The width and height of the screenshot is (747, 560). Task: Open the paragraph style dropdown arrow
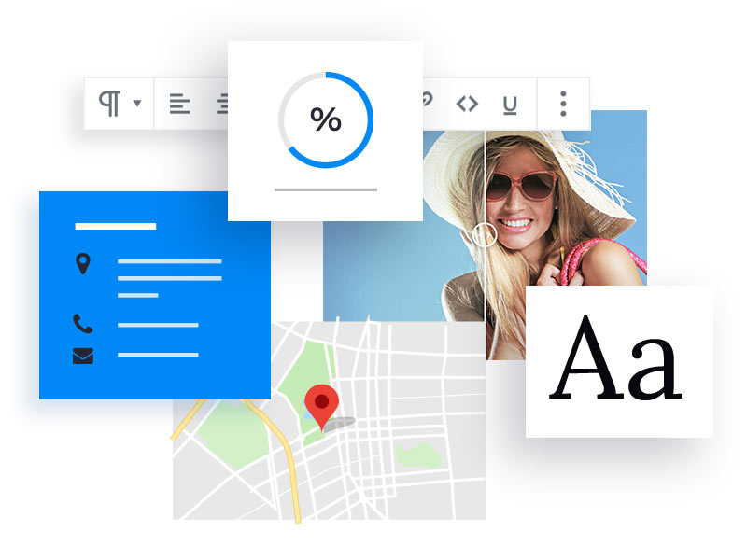[137, 104]
